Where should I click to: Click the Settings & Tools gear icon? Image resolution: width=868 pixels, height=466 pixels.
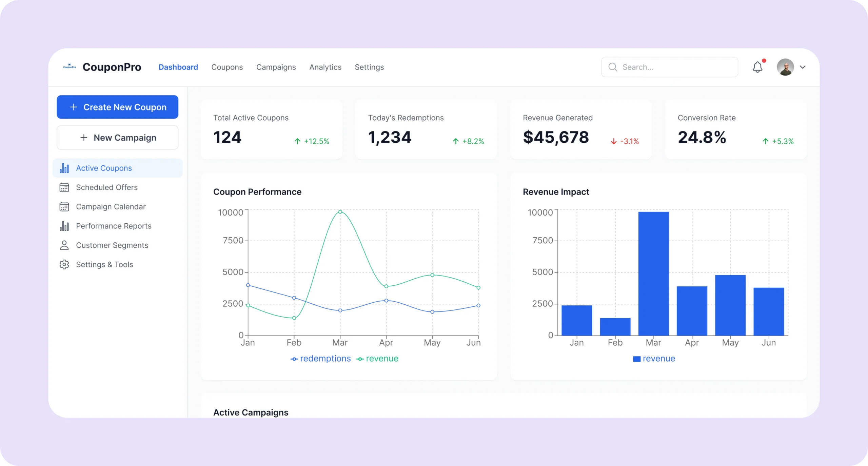pos(64,265)
